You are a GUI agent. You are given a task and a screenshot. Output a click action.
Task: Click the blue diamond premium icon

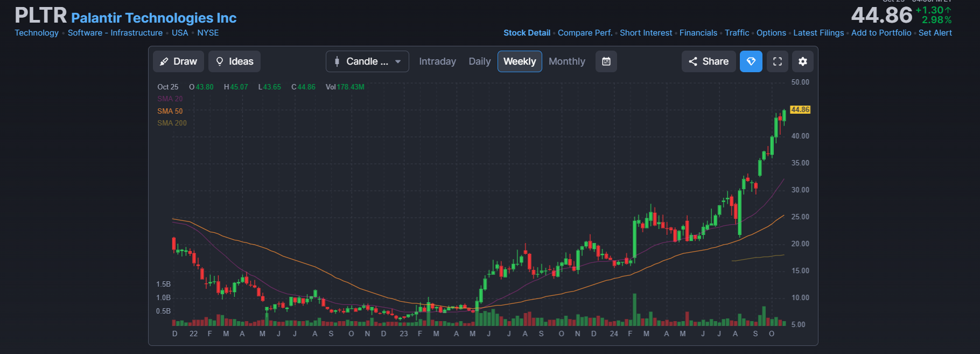point(751,61)
